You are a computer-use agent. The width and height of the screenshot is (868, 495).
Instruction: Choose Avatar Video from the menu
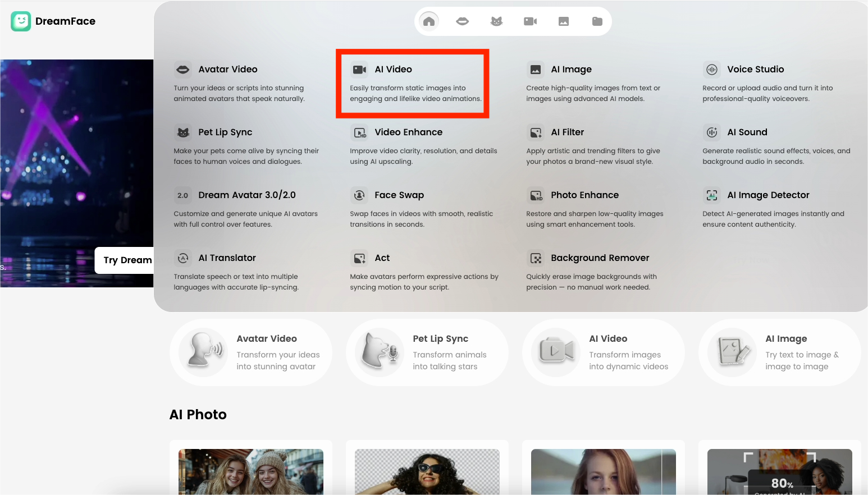coord(227,70)
